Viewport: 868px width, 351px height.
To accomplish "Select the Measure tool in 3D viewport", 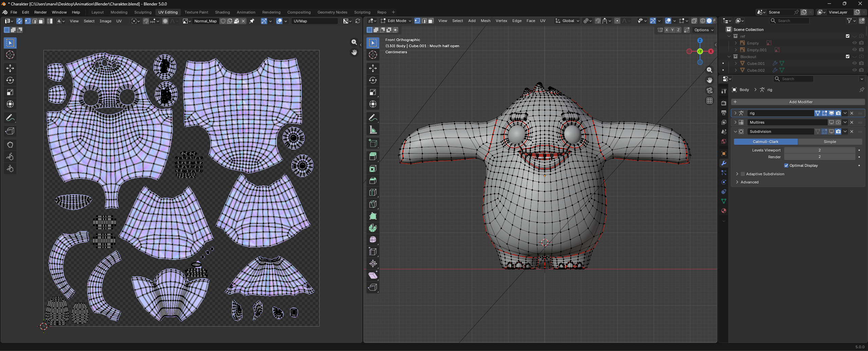I will coord(373,130).
